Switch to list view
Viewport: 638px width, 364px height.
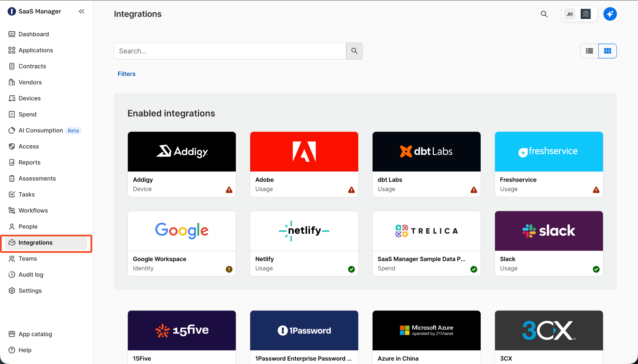(x=589, y=51)
